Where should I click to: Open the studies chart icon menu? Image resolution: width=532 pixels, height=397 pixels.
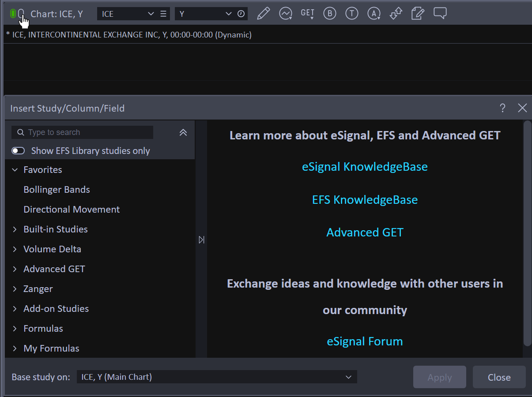tap(286, 14)
